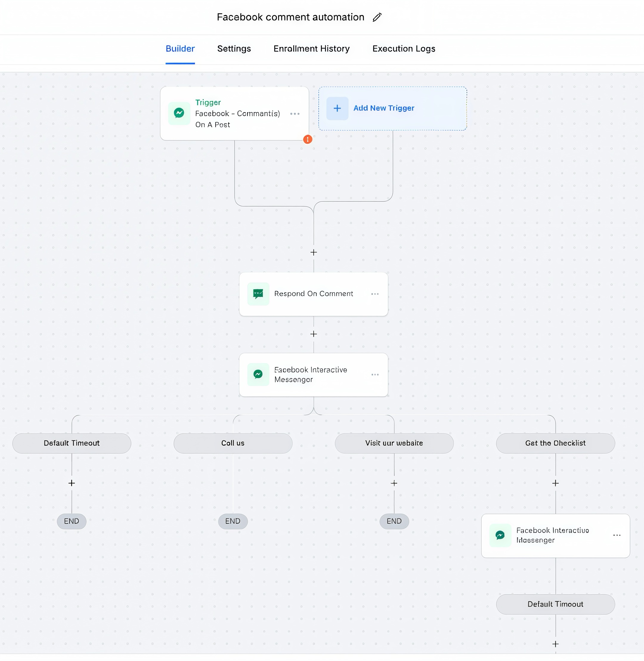Open Respond On Comment three-dot menu

point(375,294)
